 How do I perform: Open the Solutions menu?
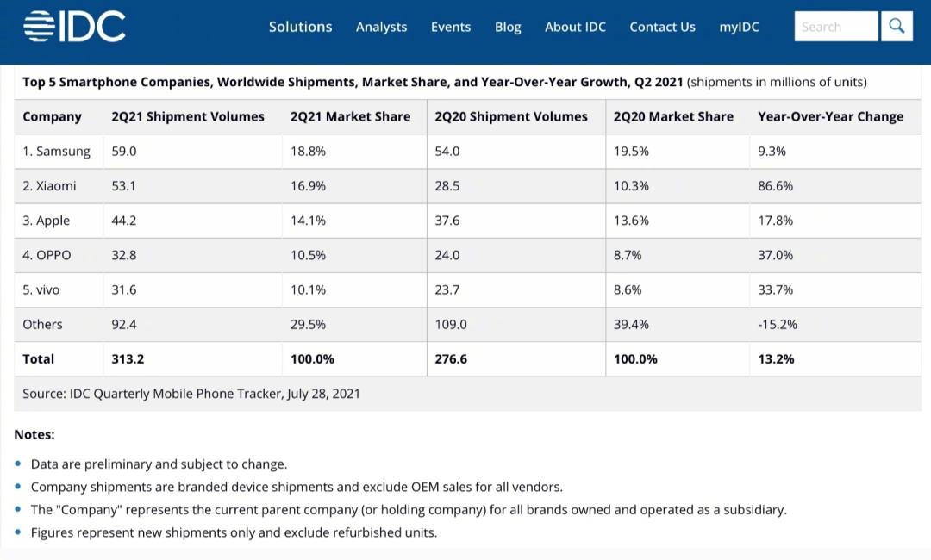tap(301, 27)
